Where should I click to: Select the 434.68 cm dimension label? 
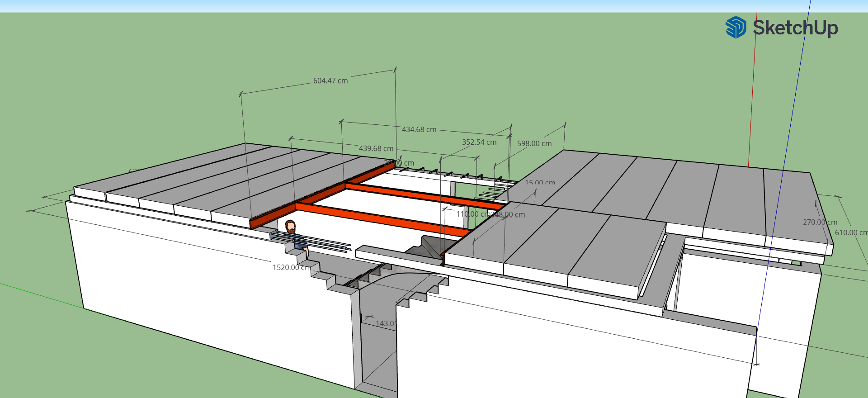419,129
